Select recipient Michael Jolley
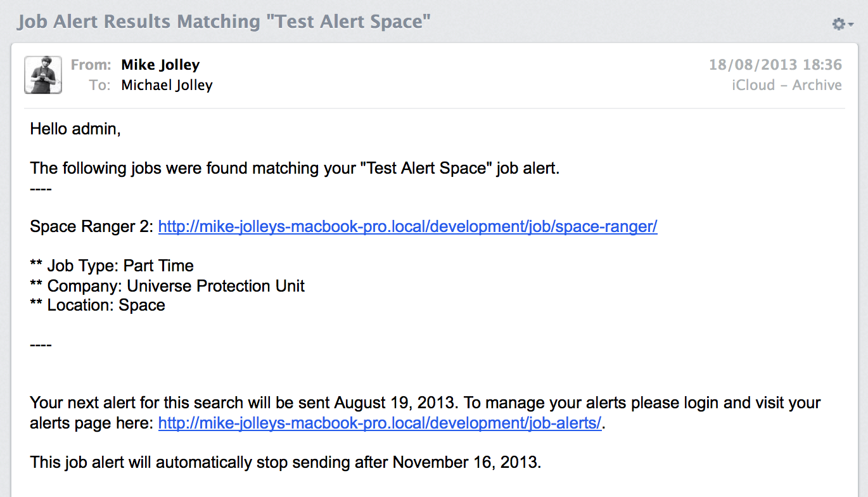Viewport: 868px width, 497px height. (x=167, y=85)
